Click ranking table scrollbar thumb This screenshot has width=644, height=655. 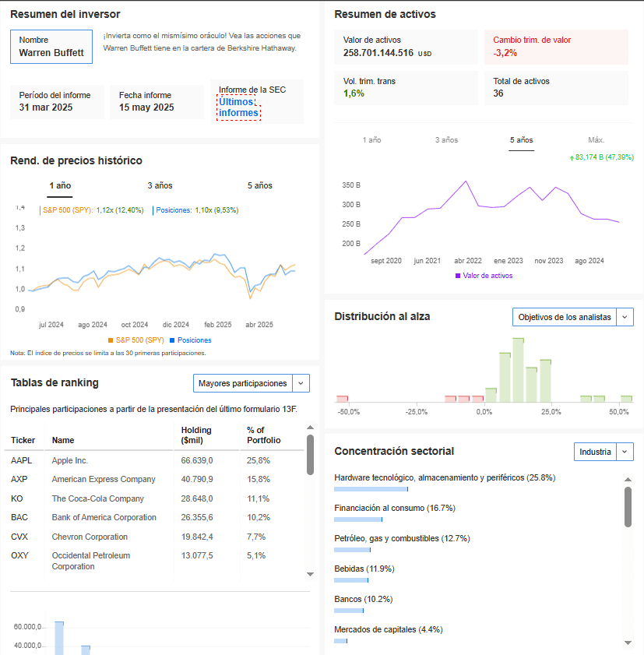310,455
